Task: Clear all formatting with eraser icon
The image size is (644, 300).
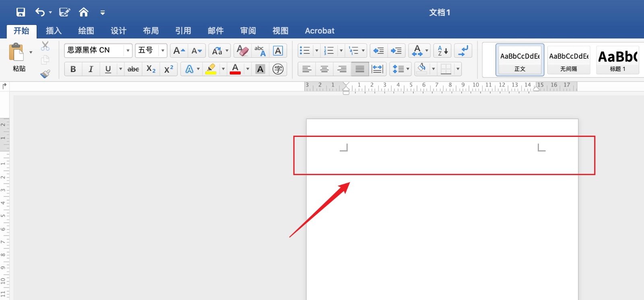Action: (x=243, y=51)
